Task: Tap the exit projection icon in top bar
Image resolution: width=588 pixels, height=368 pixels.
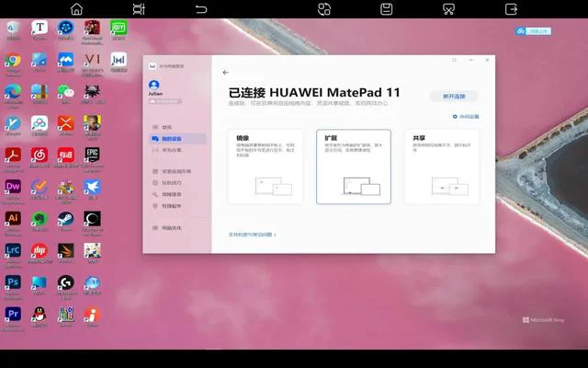Action: pos(511,9)
